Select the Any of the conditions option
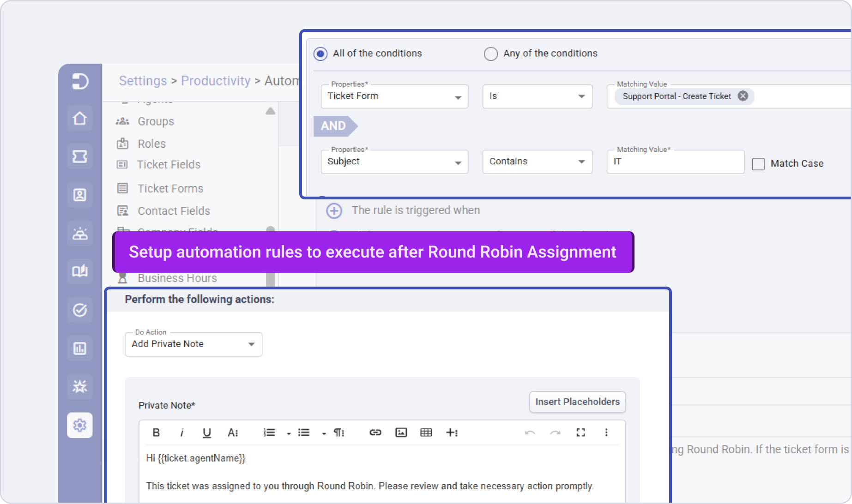The height and width of the screenshot is (504, 852). click(x=491, y=54)
